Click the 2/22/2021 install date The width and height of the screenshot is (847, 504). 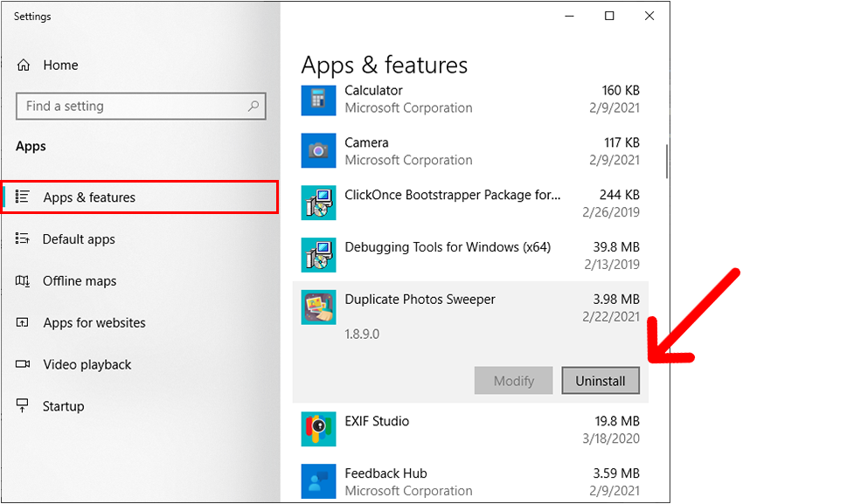point(611,317)
